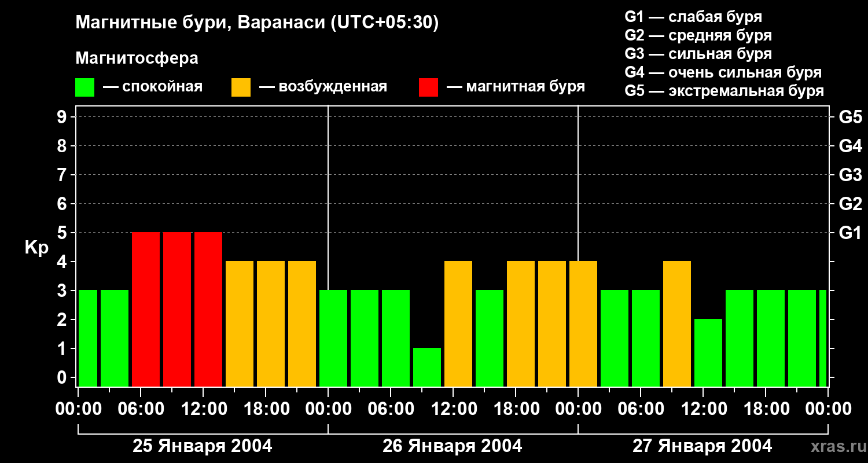
Task: Click the "26 Января 2004" date label
Action: [x=453, y=446]
